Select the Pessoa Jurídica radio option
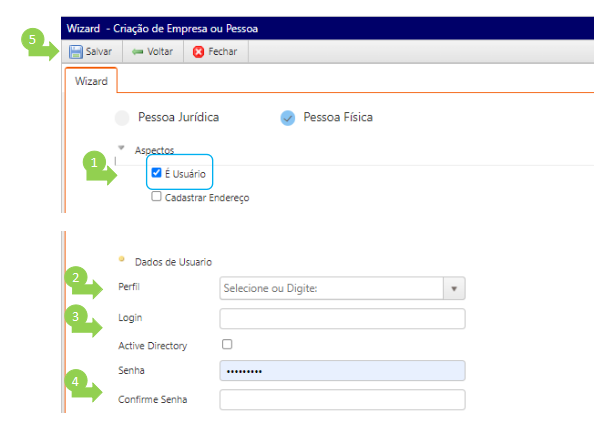The height and width of the screenshot is (435, 603). tap(122, 117)
